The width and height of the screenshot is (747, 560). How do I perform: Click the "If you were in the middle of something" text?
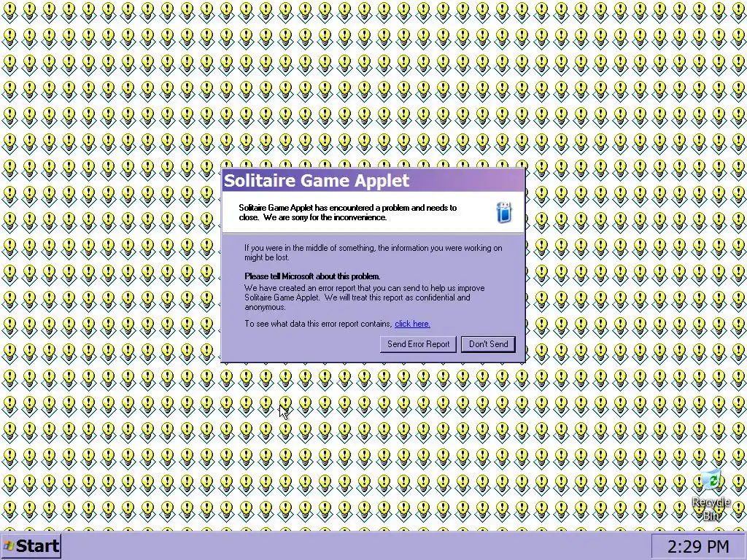coord(373,252)
